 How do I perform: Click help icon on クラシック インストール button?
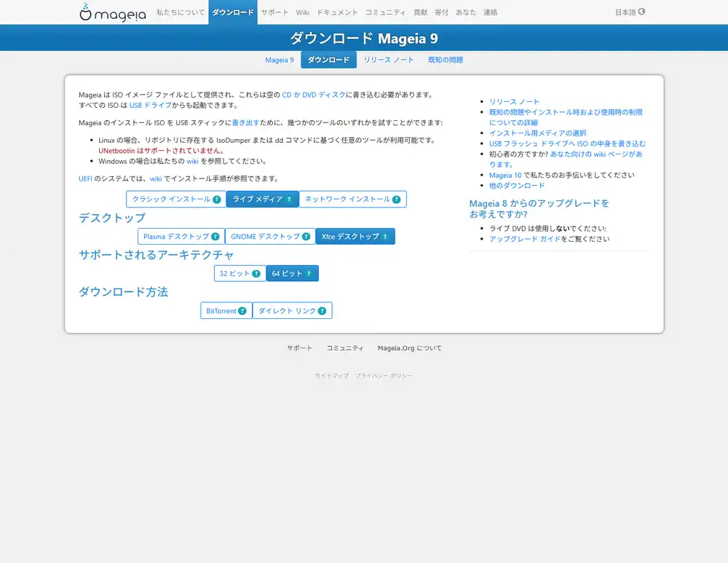pos(217,200)
